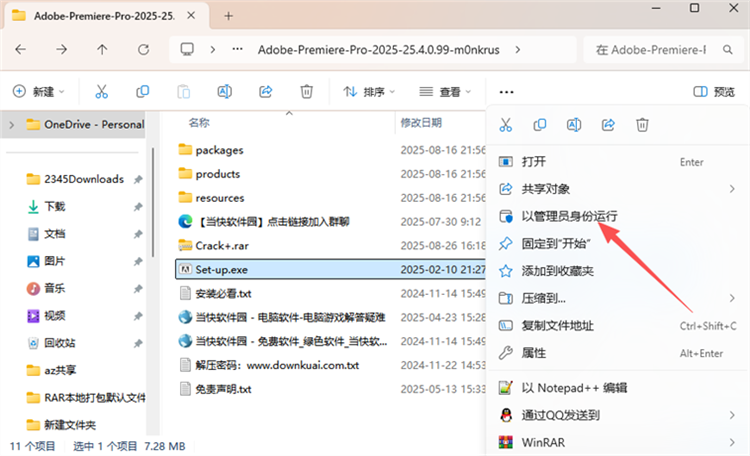Click the Rename icon in the main toolbar

click(225, 91)
